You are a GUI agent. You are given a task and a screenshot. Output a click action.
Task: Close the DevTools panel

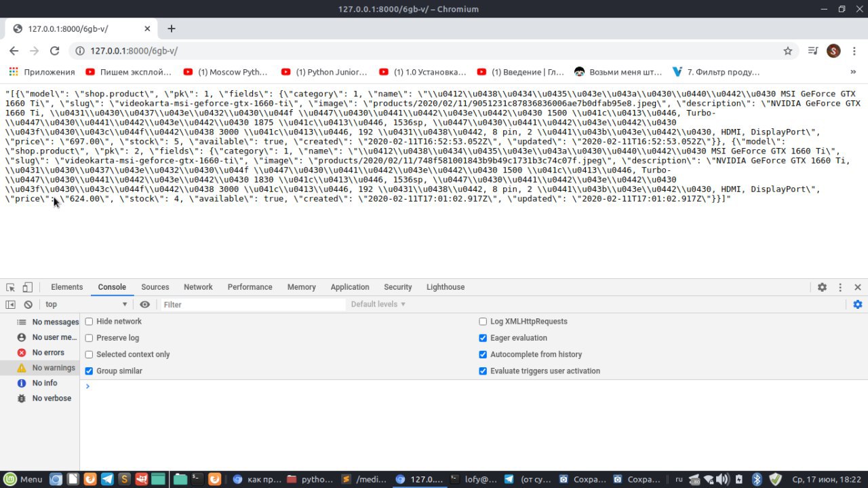[858, 287]
